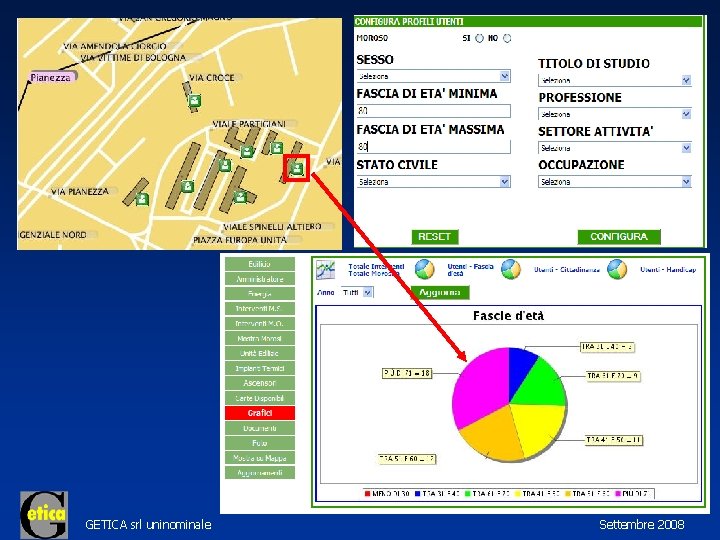The image size is (720, 540).
Task: Click the Fascia di età minima field
Action: (x=433, y=111)
